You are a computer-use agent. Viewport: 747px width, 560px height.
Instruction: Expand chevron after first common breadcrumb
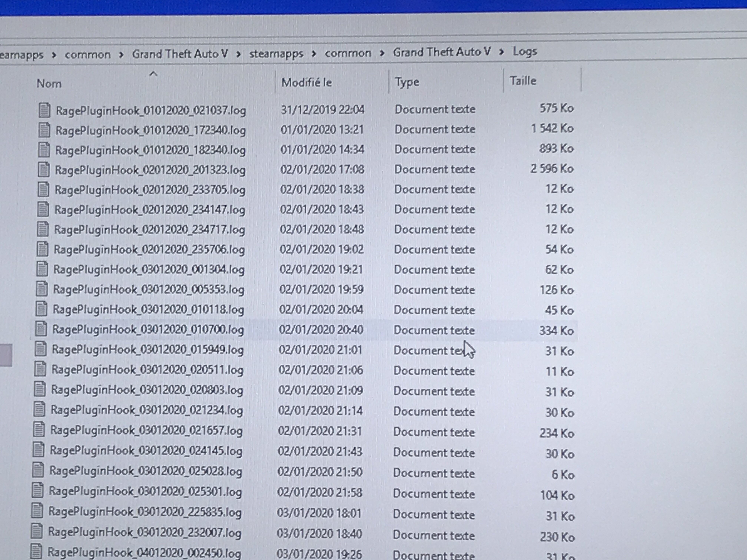click(121, 55)
